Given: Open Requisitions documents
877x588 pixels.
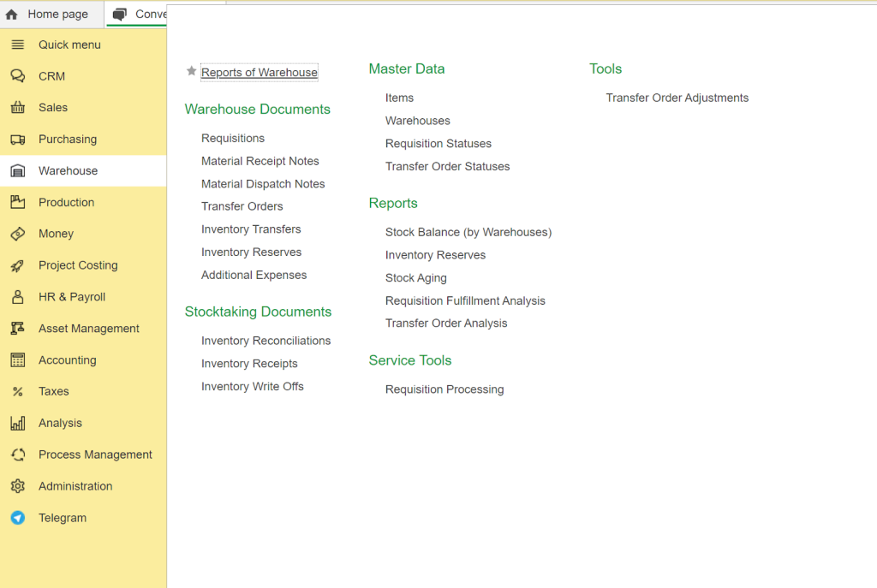Looking at the screenshot, I should click(233, 138).
